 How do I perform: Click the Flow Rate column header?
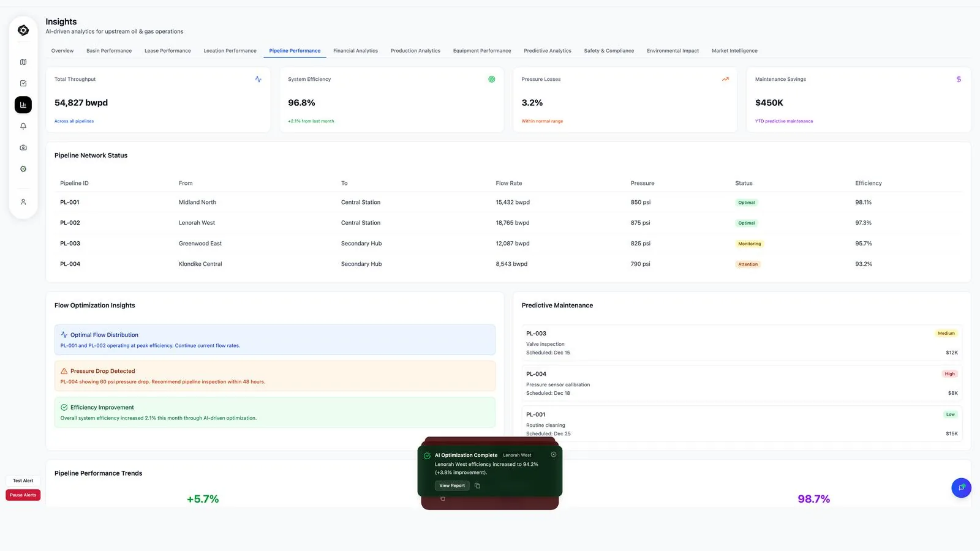pos(509,183)
